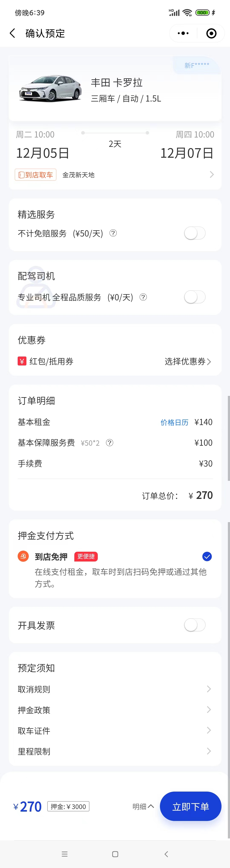Open 选择优惠券 coupon selector
The height and width of the screenshot is (868, 230).
(187, 362)
